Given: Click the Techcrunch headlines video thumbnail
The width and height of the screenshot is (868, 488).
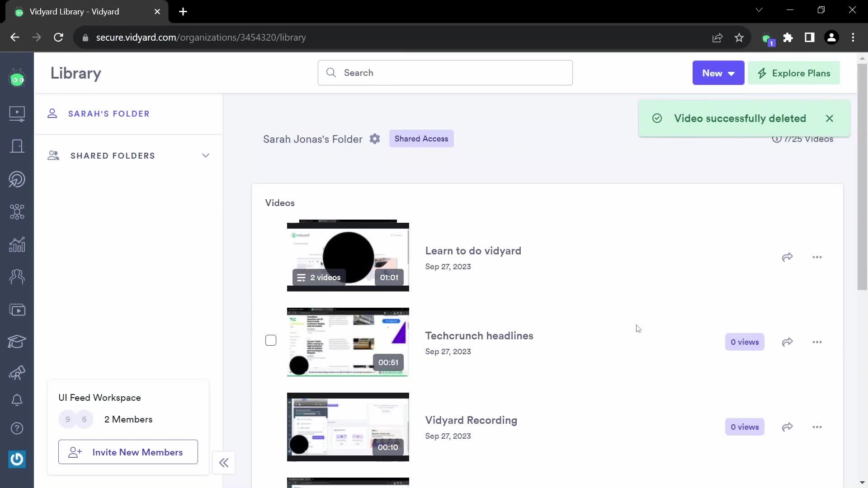Looking at the screenshot, I should tap(348, 341).
